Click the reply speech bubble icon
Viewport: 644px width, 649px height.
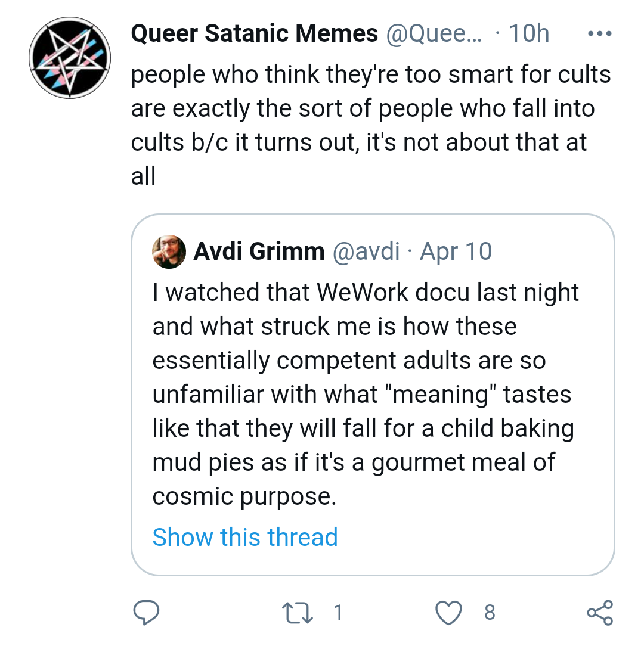click(145, 612)
